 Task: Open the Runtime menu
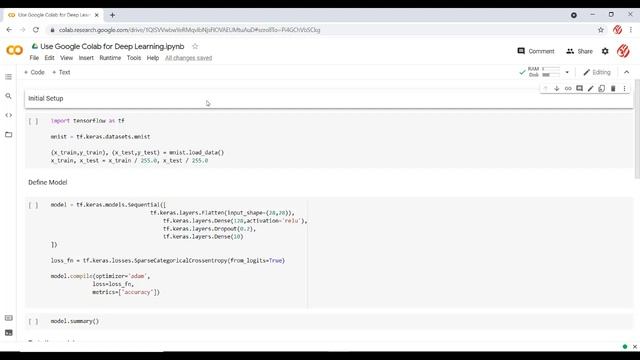coord(110,58)
